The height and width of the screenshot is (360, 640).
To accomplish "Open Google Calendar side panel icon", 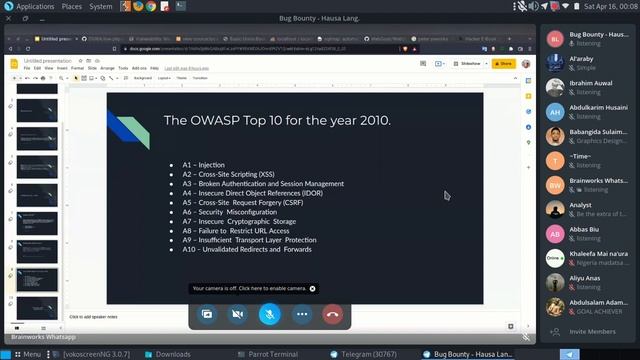I will tap(529, 81).
